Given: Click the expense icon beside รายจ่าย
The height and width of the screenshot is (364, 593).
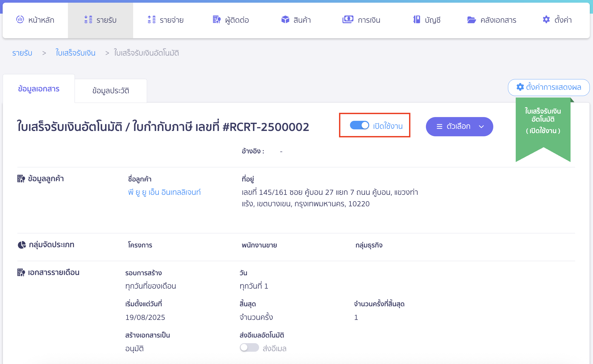Looking at the screenshot, I should tap(152, 20).
